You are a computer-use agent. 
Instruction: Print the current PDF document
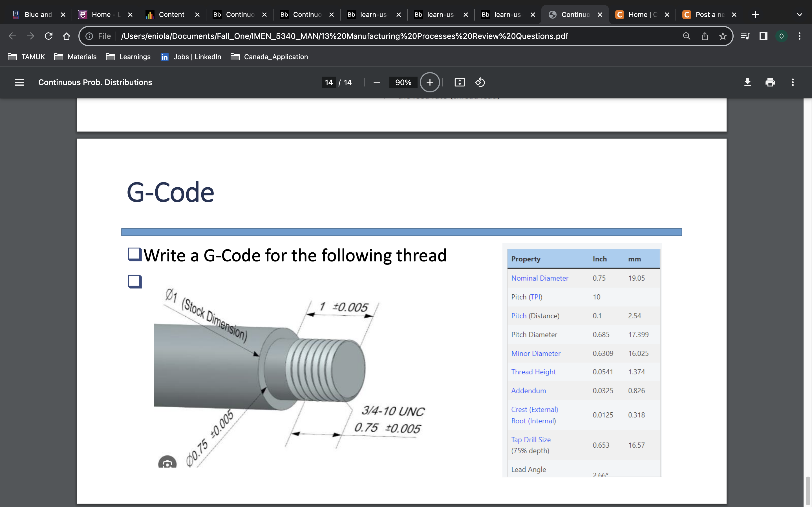coord(770,82)
